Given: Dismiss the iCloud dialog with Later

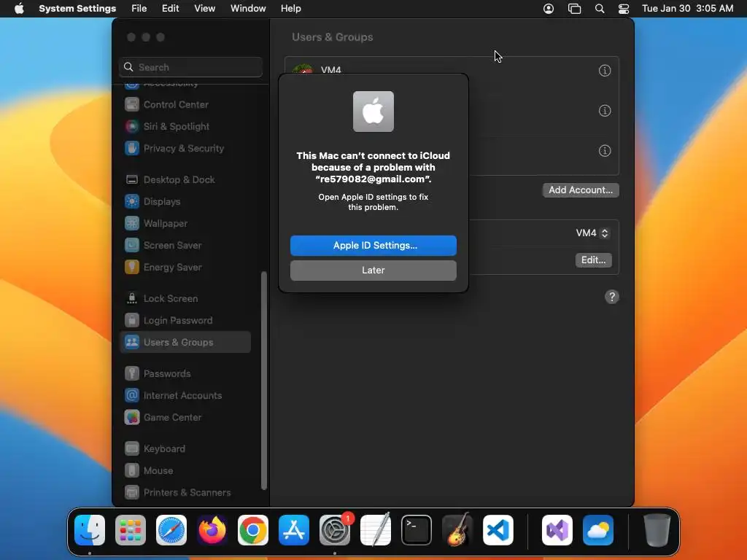Looking at the screenshot, I should (x=373, y=270).
